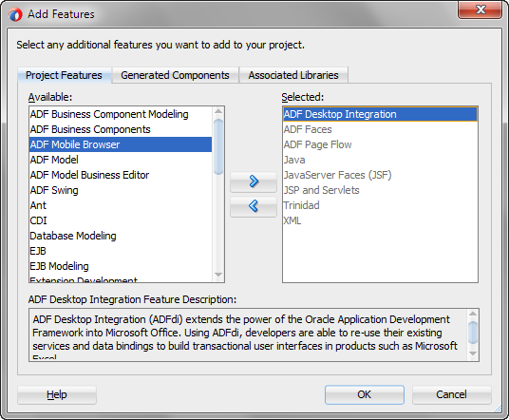The height and width of the screenshot is (420, 509).
Task: Click the Cancel button
Action: click(451, 394)
